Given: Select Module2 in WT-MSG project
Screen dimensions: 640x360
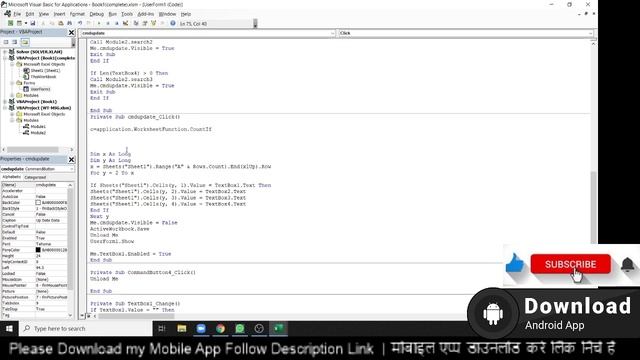Looking at the screenshot, I should [x=38, y=133].
